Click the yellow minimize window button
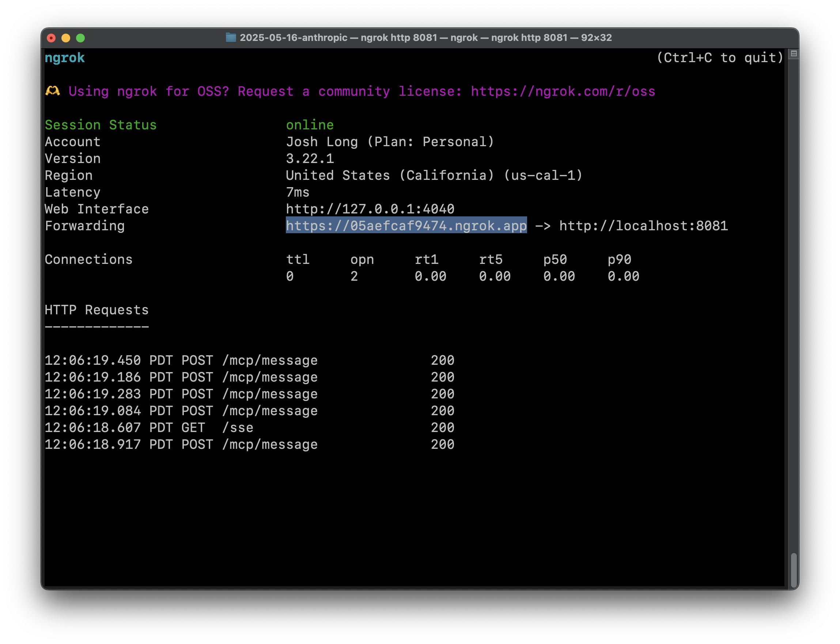This screenshot has width=840, height=644. coord(66,38)
